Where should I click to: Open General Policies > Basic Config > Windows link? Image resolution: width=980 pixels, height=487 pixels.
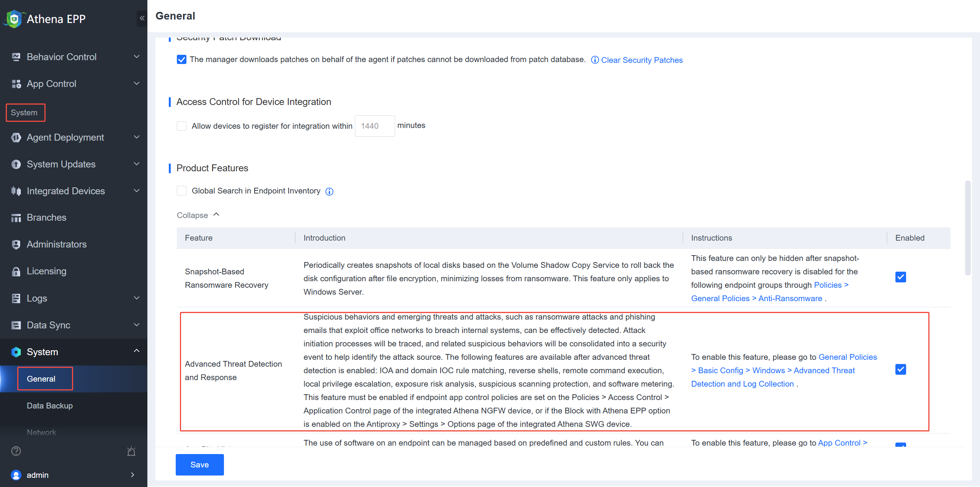click(x=784, y=371)
